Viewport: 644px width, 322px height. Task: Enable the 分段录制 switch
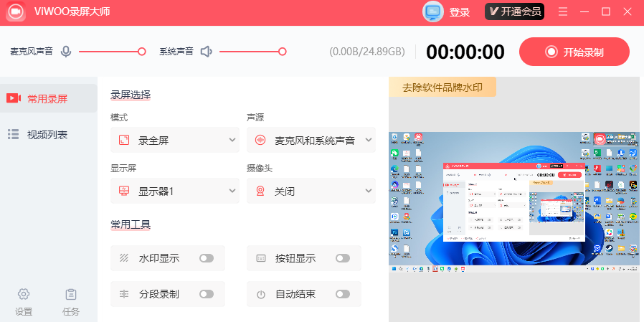tap(207, 294)
